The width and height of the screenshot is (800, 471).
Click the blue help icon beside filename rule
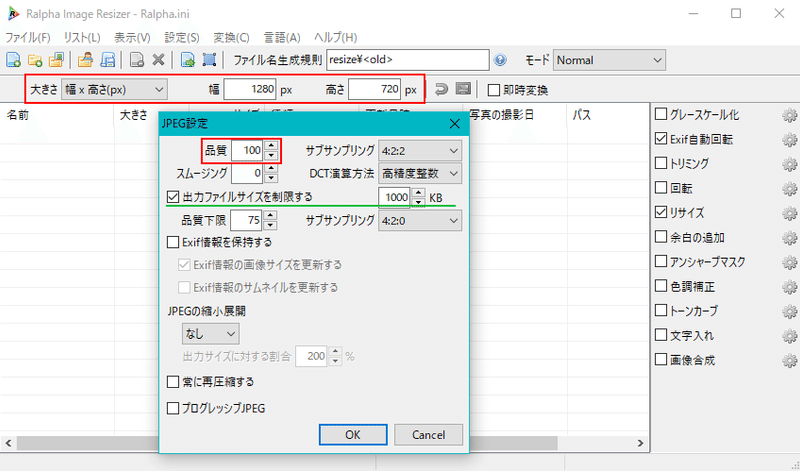pos(500,60)
